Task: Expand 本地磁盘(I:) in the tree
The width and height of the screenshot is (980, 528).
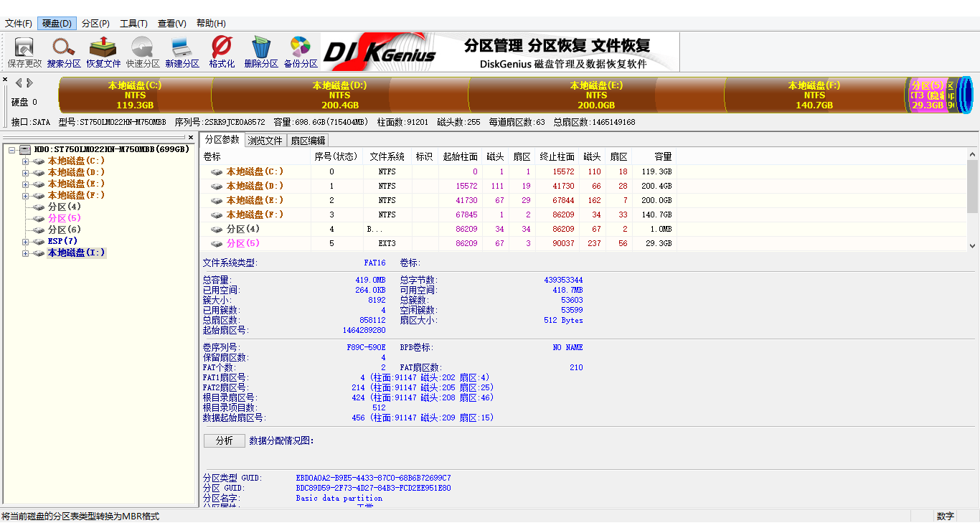Action: [x=25, y=253]
